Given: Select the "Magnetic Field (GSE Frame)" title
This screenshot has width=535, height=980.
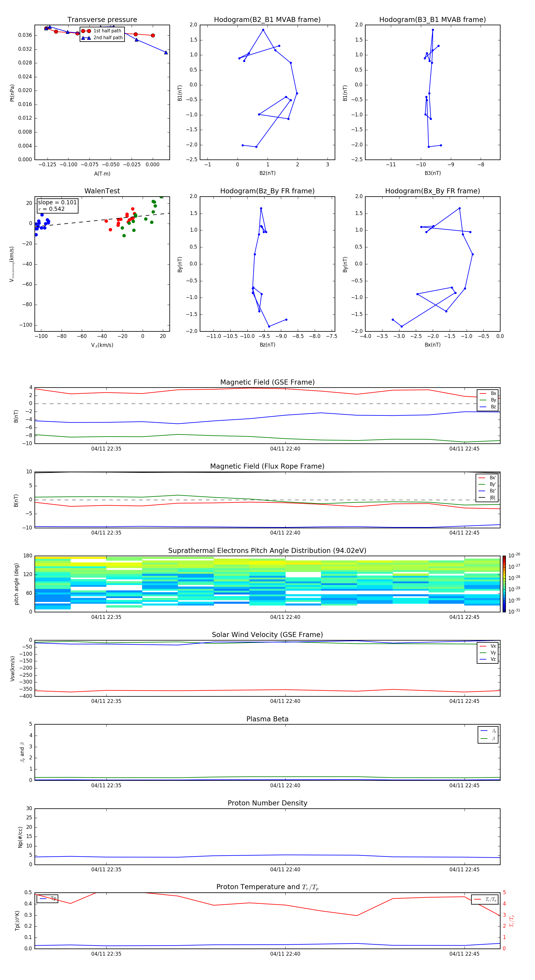Looking at the screenshot, I should click(x=267, y=382).
